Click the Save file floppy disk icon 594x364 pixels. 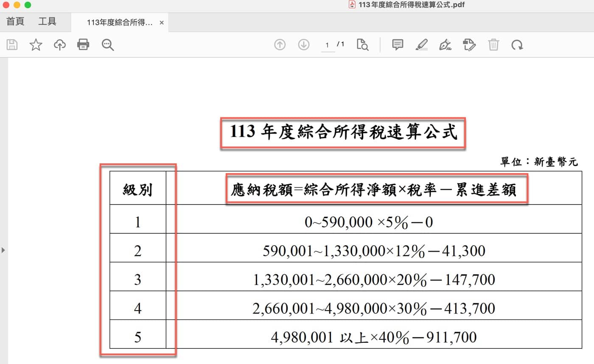pyautogui.click(x=12, y=45)
